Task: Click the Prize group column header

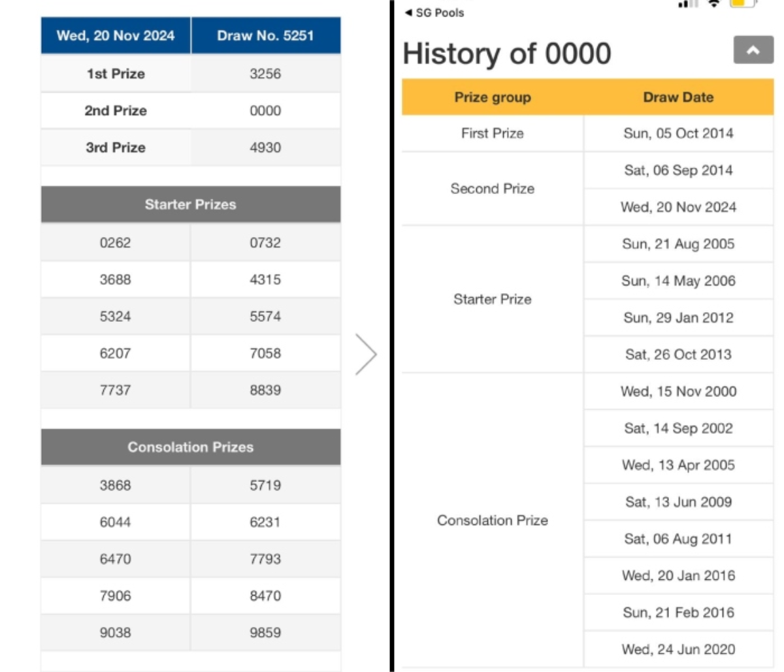Action: (x=493, y=97)
